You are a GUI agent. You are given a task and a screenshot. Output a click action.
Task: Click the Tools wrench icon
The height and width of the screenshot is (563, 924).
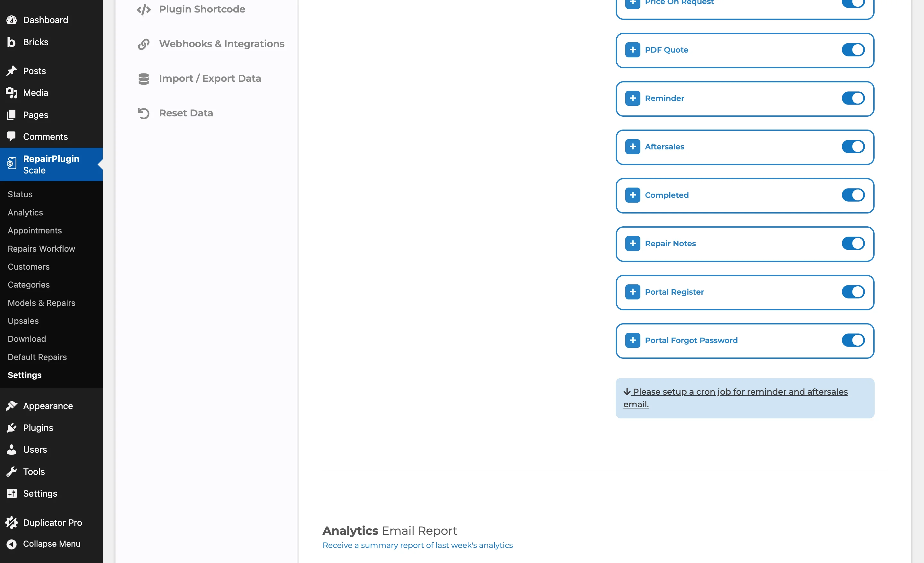[x=12, y=472]
